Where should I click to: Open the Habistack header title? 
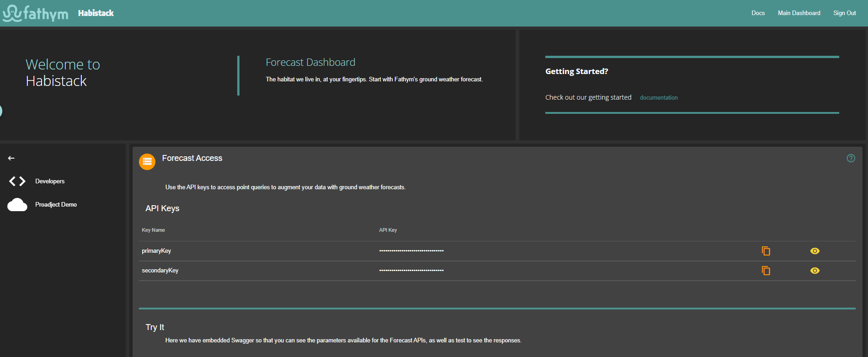(96, 13)
